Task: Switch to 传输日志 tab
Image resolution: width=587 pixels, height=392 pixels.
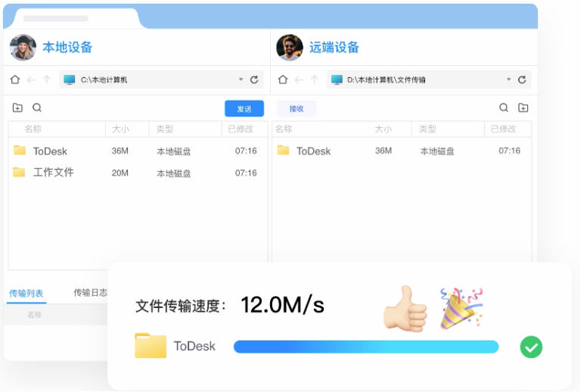Action: pos(90,292)
